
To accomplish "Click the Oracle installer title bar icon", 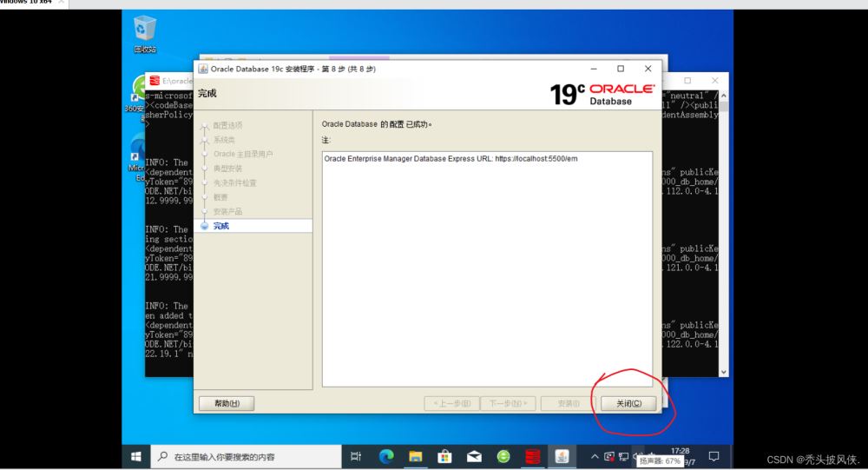I will pos(203,69).
